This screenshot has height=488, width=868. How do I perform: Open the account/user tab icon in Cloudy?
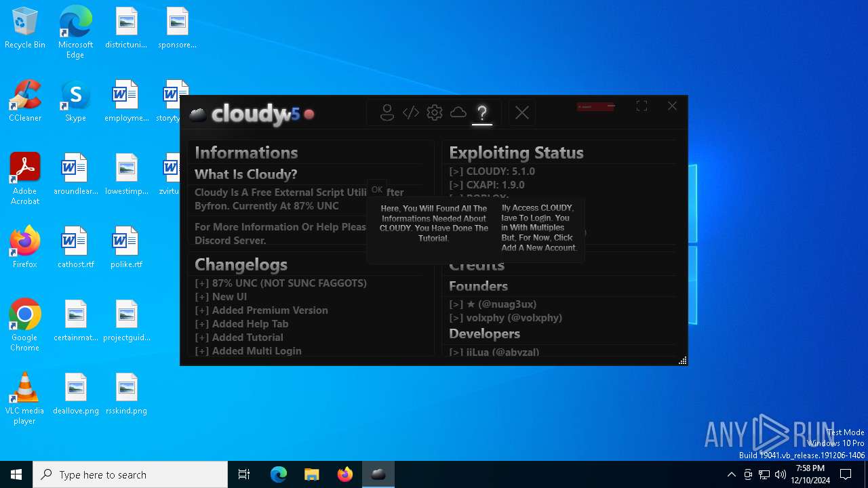click(387, 113)
